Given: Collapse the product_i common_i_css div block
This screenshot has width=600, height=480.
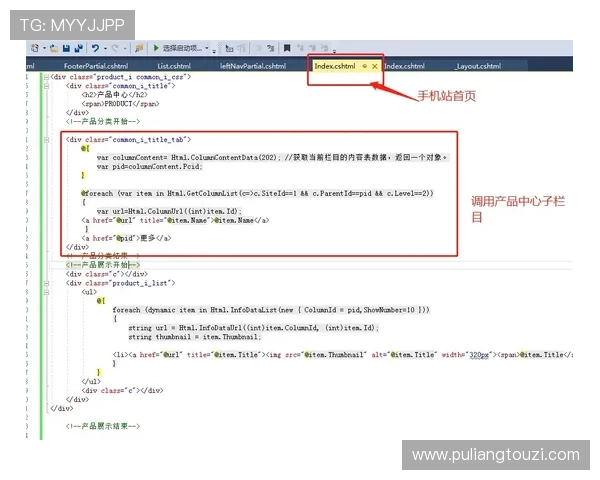Looking at the screenshot, I should 46,77.
